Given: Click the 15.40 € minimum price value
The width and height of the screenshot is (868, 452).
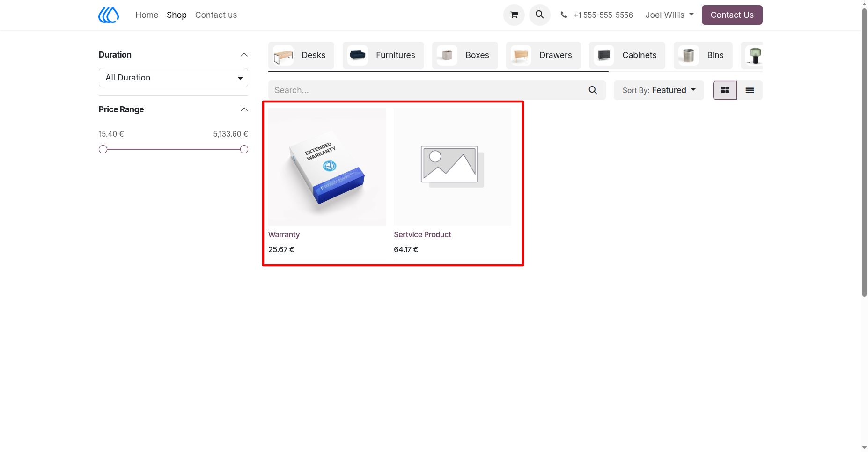Looking at the screenshot, I should (x=111, y=134).
